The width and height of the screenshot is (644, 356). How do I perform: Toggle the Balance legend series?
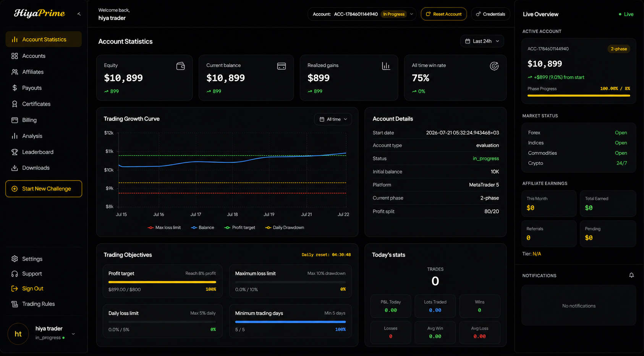point(202,228)
